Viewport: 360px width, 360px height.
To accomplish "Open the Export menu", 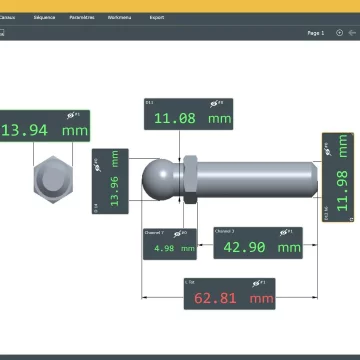I will (x=157, y=17).
